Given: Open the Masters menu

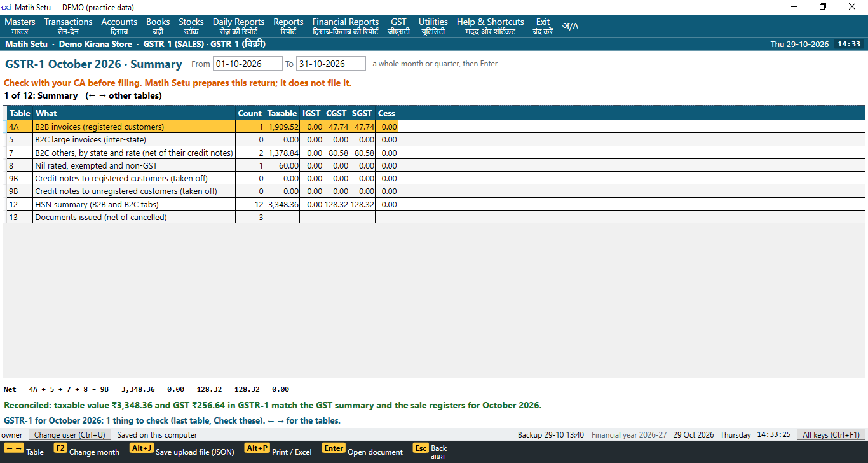Looking at the screenshot, I should coord(20,26).
